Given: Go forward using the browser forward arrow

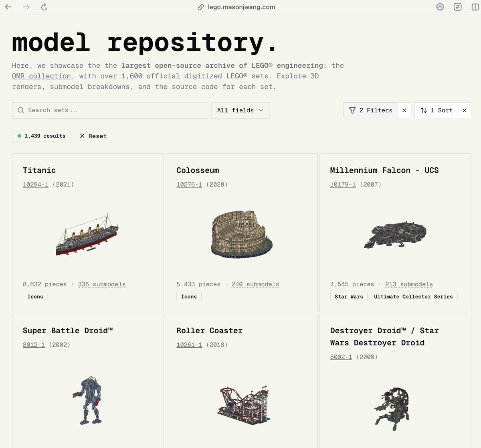Looking at the screenshot, I should 26,7.
